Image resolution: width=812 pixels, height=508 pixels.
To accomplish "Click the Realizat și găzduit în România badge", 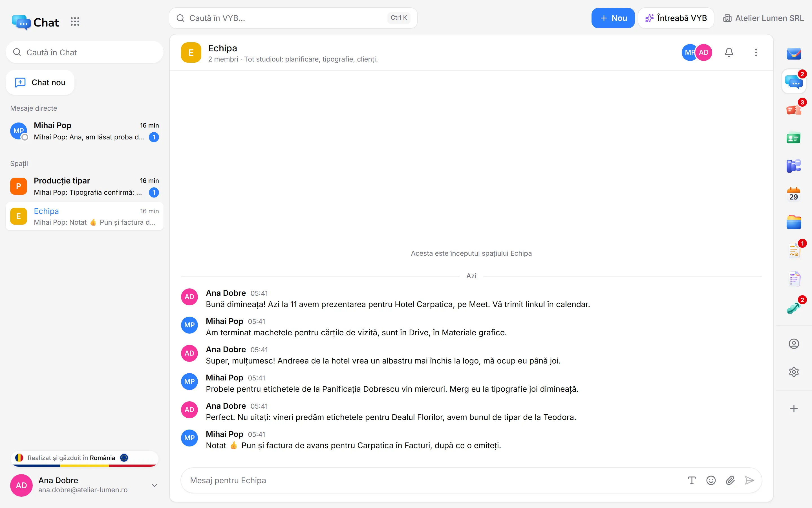I will 85,458.
